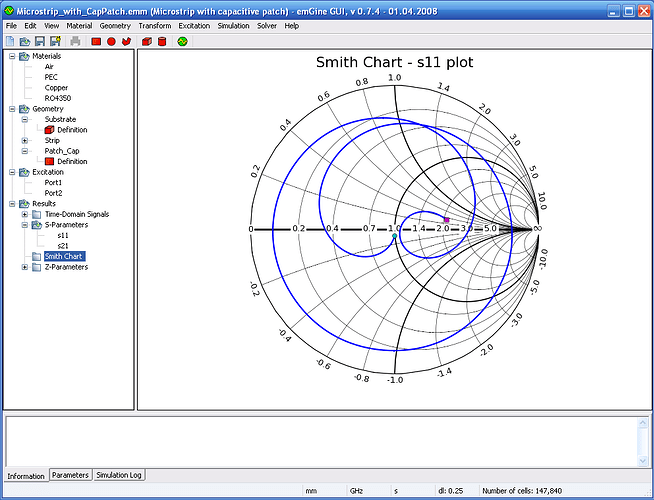654x500 pixels.
Task: Select the RO4350 material item
Action: 58,98
